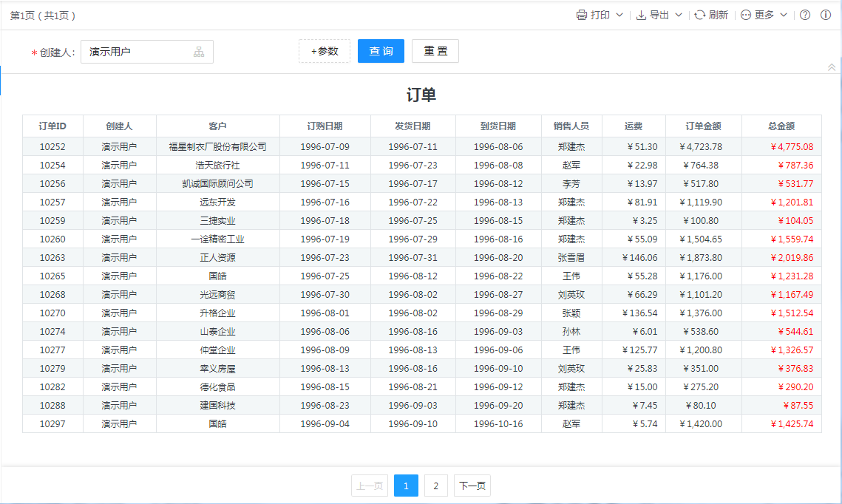This screenshot has width=842, height=504.
Task: Click the refresh (刷新) icon
Action: [x=699, y=15]
